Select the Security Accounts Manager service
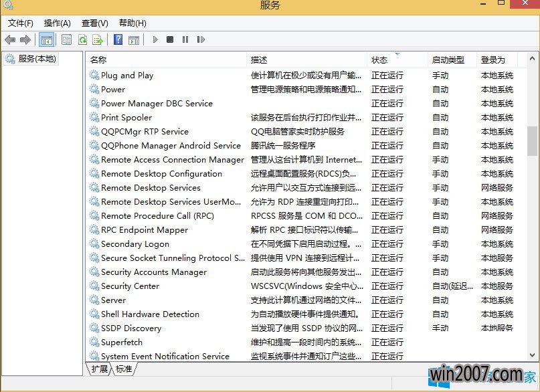The image size is (540, 392). tap(154, 272)
